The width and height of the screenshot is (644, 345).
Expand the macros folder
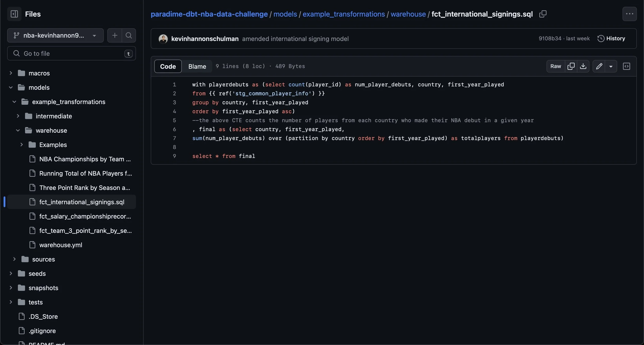click(11, 73)
